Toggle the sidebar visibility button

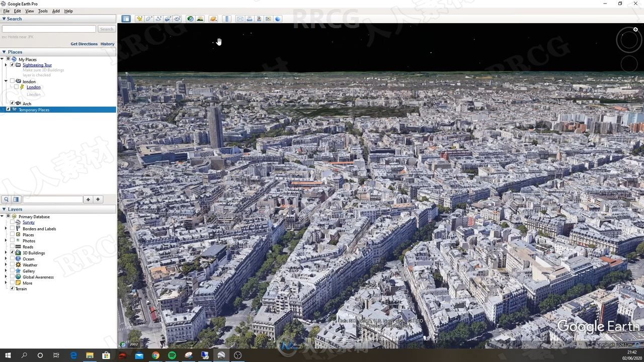[x=126, y=19]
